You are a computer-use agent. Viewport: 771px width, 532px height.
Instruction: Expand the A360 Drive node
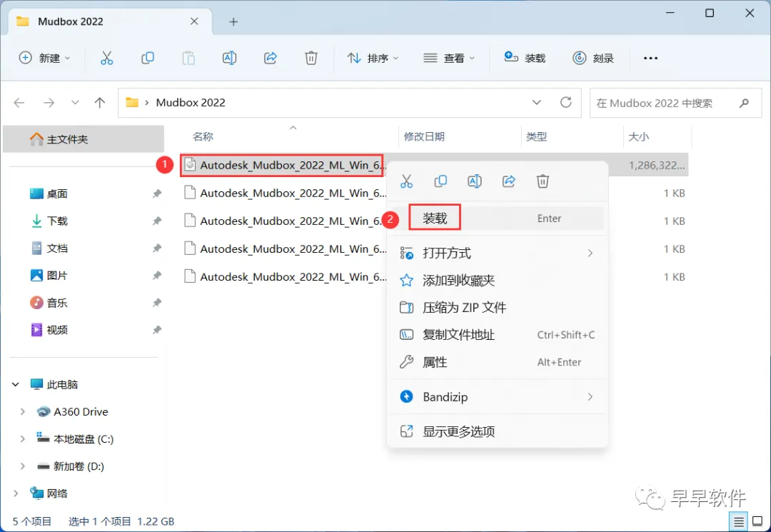pyautogui.click(x=22, y=411)
